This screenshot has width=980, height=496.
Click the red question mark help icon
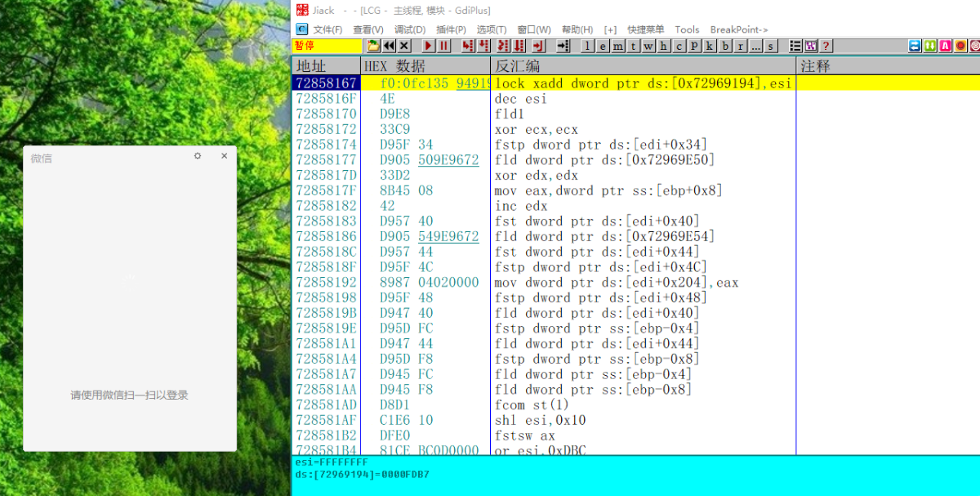click(x=825, y=46)
